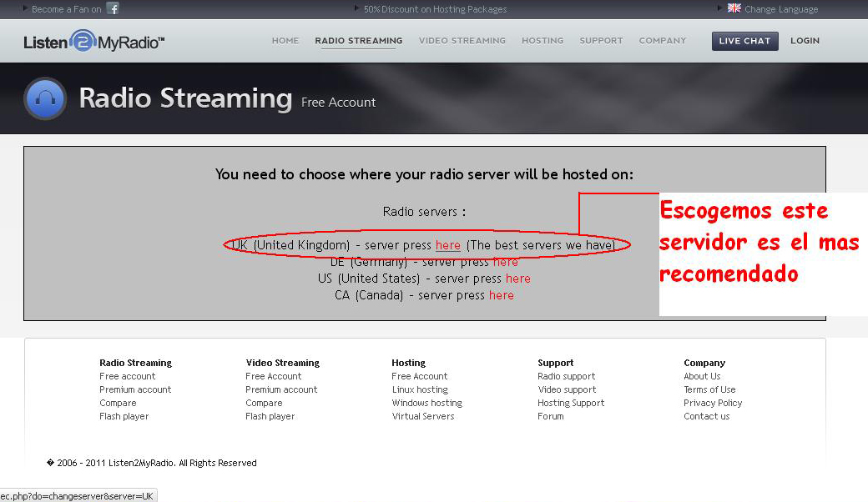Click the British flag to change language
The image size is (868, 502).
point(734,8)
